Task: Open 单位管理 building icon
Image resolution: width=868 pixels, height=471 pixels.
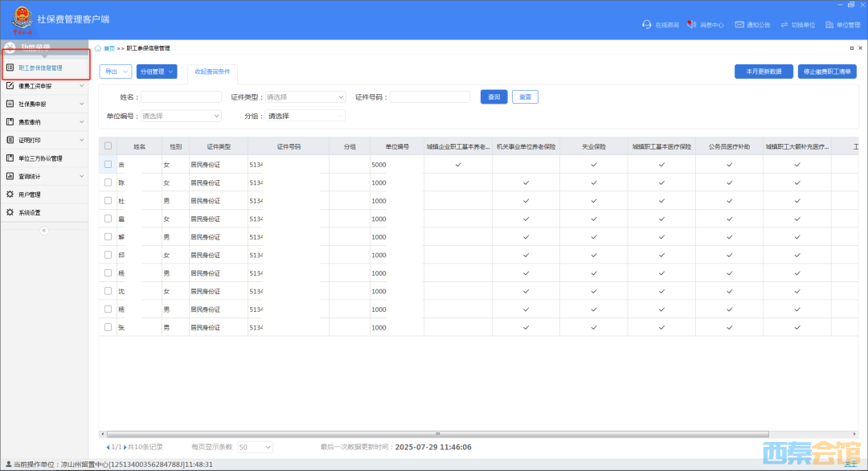Action: [x=829, y=25]
